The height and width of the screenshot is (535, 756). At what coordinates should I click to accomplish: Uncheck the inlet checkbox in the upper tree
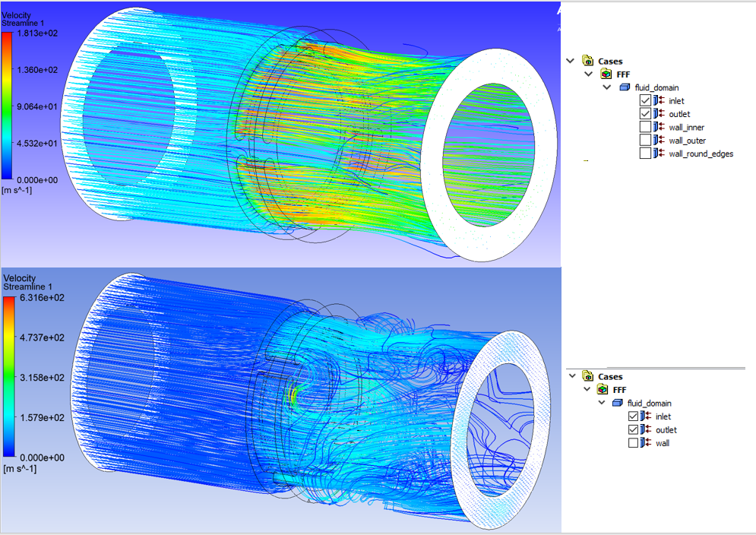click(646, 100)
